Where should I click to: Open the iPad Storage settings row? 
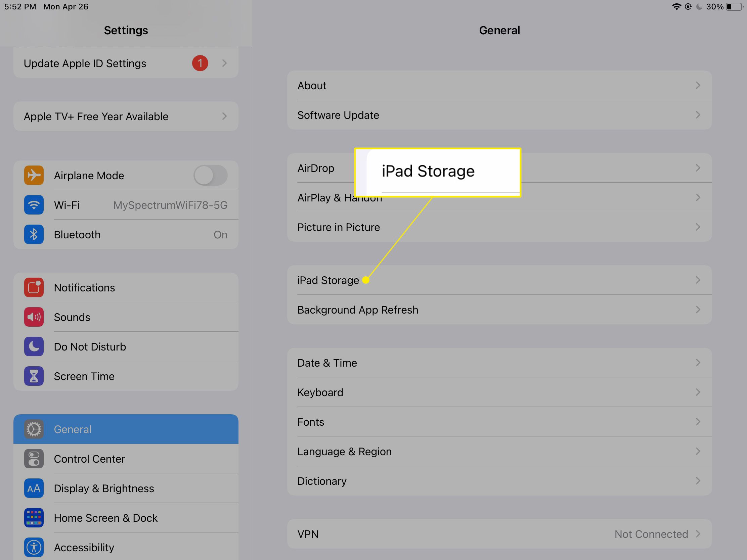pos(499,280)
